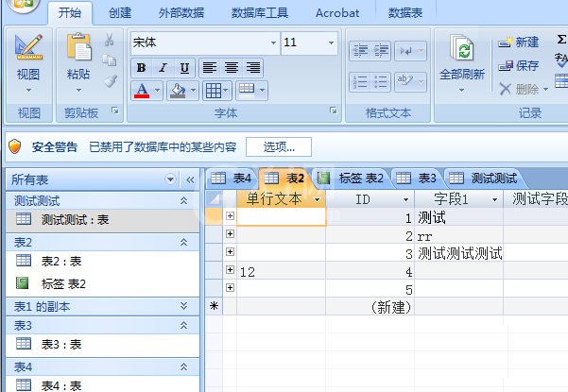568x392 pixels.
Task: Switch to the 表4 document tab
Action: tap(232, 179)
